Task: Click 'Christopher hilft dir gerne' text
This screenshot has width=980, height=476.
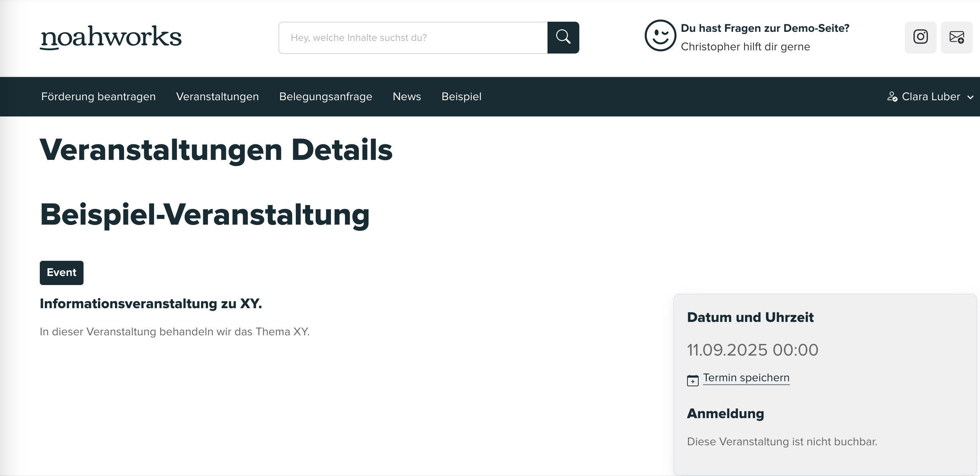Action: pyautogui.click(x=745, y=46)
